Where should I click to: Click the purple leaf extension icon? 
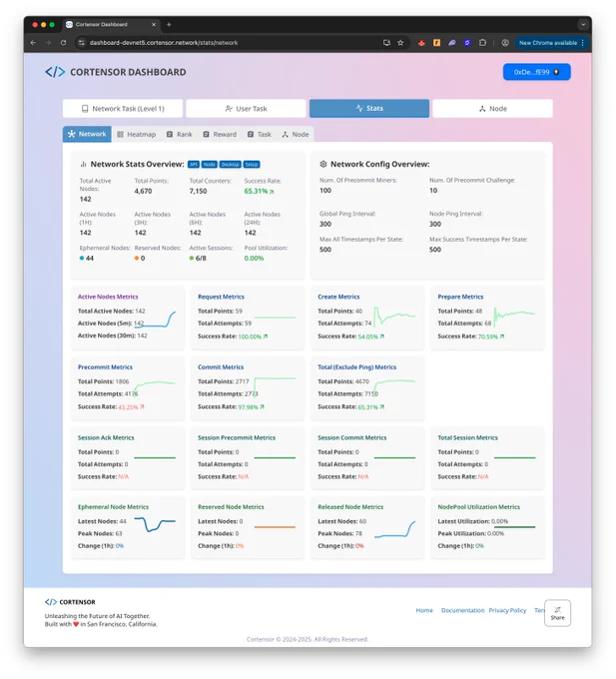[452, 42]
